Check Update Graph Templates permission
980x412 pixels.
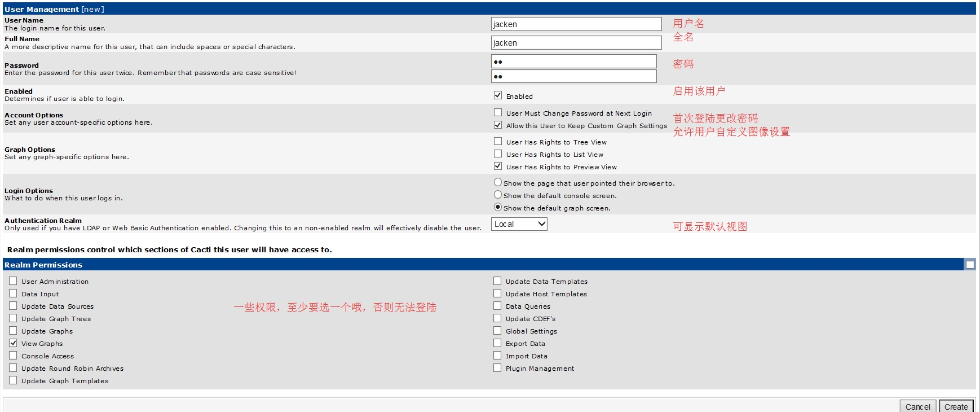click(13, 380)
